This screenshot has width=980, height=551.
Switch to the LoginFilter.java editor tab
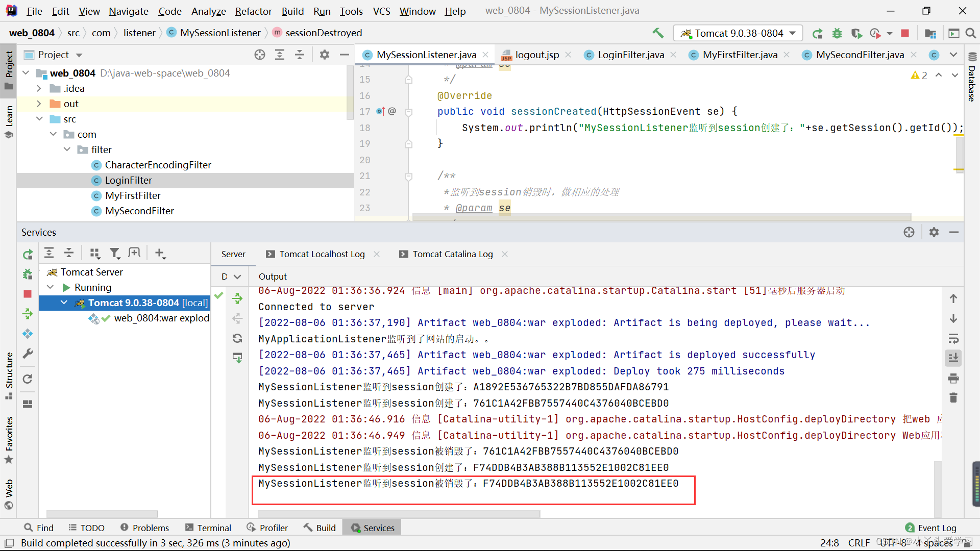click(x=630, y=55)
